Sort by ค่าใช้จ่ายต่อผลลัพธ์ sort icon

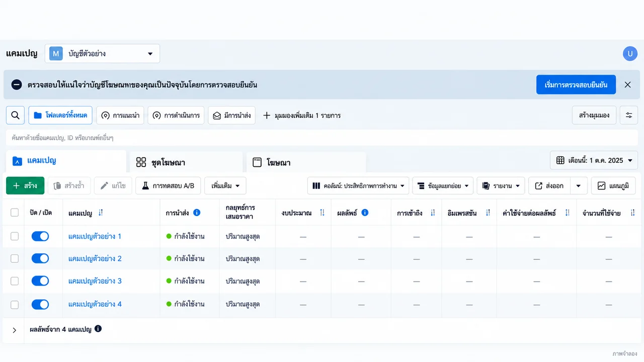pos(568,213)
